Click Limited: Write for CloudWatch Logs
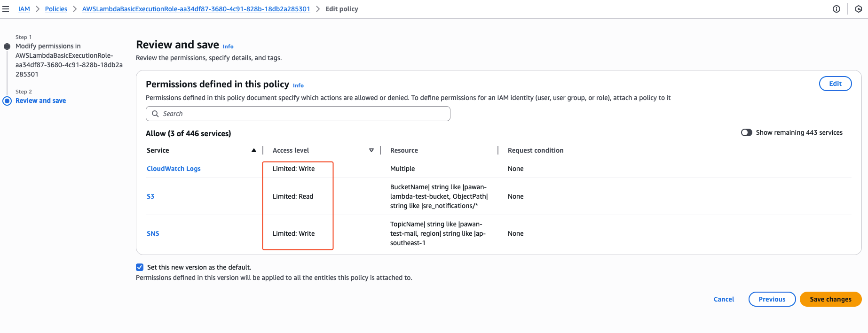868x333 pixels. (x=294, y=169)
